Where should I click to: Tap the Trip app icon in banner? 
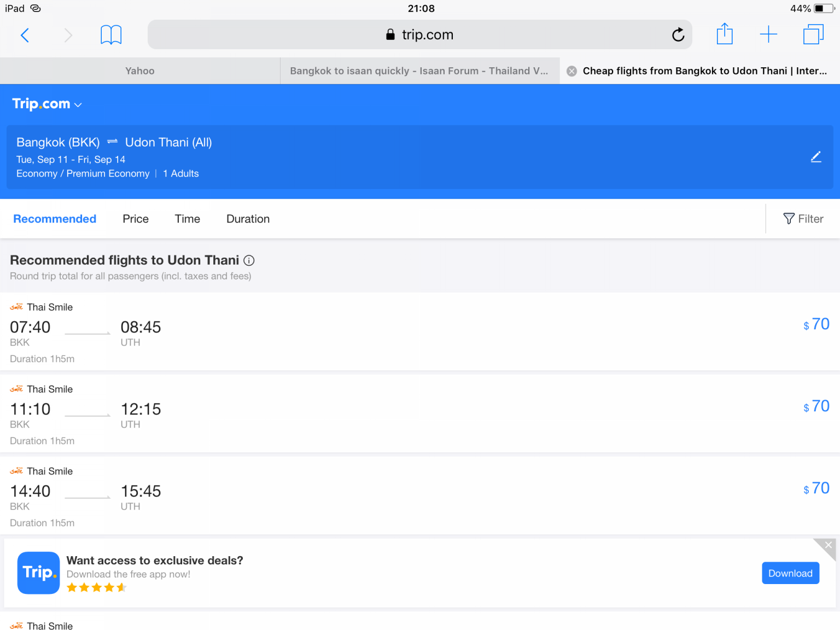click(x=38, y=573)
